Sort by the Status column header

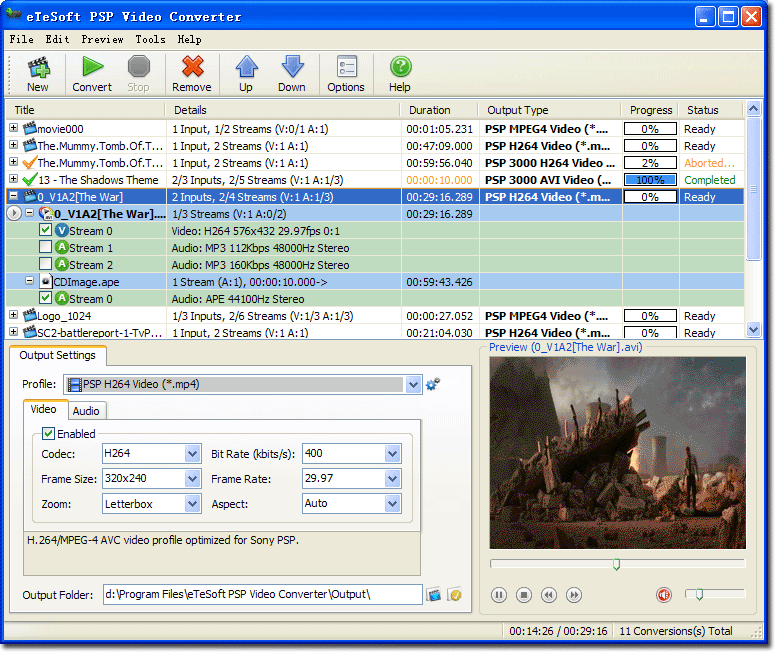pos(711,110)
